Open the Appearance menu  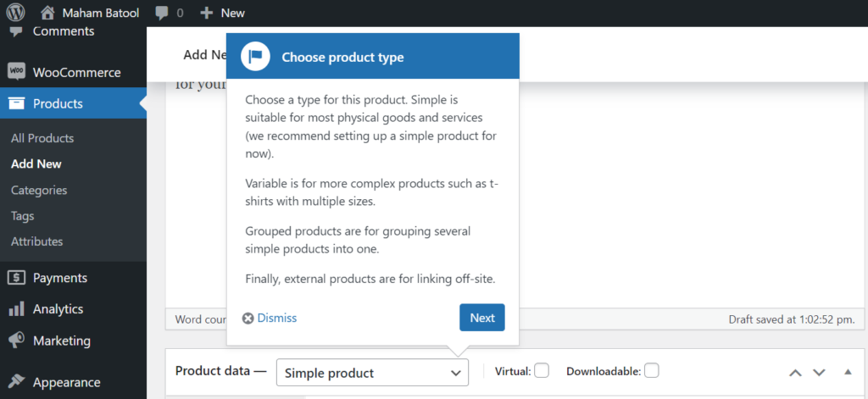pyautogui.click(x=73, y=382)
